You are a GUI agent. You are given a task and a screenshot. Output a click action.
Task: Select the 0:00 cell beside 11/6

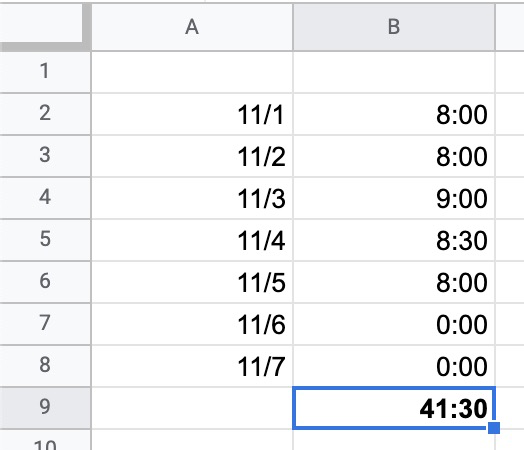[394, 324]
